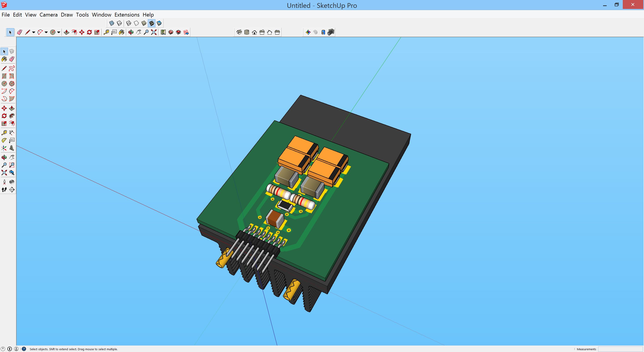Viewport: 644px width, 352px height.
Task: Select the 3 Point Arc tool
Action: [x=4, y=99]
